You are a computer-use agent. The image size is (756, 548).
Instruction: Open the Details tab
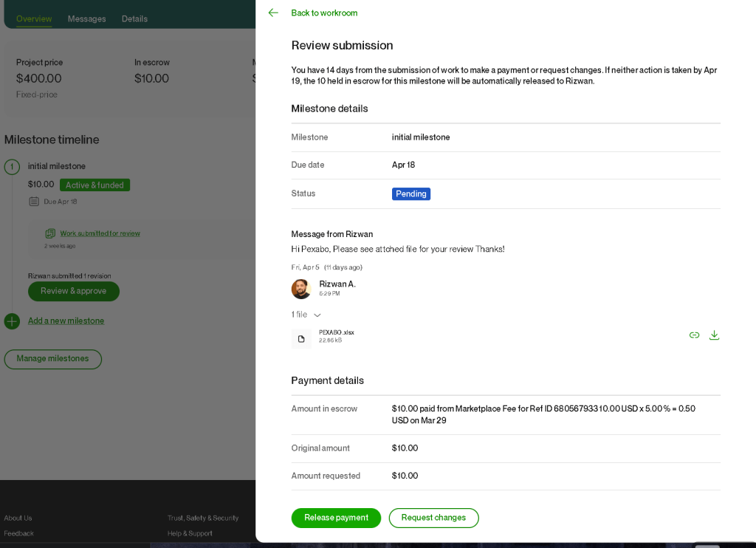point(134,18)
